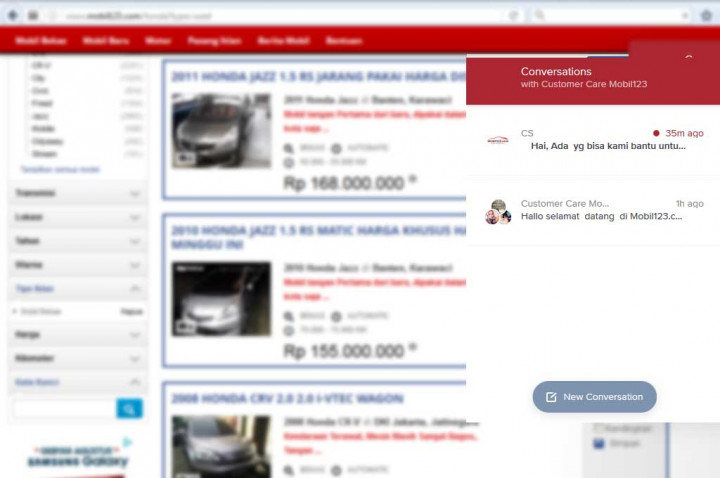Click the browser reload icon
The height and width of the screenshot is (478, 720).
pyautogui.click(x=513, y=16)
